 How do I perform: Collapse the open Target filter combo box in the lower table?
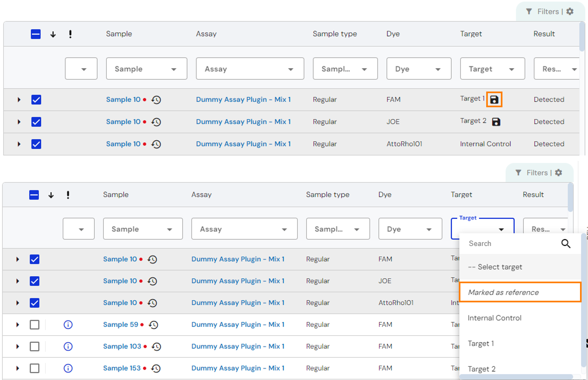coord(501,229)
